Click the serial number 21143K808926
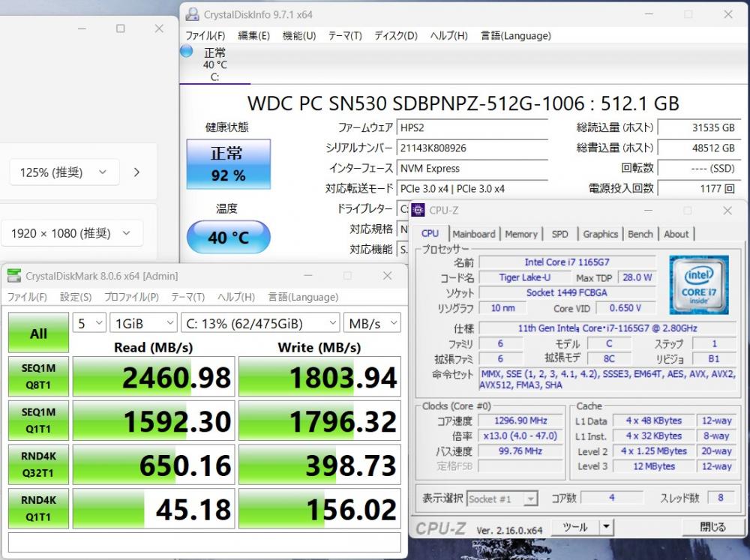The height and width of the screenshot is (560, 750). [472, 148]
